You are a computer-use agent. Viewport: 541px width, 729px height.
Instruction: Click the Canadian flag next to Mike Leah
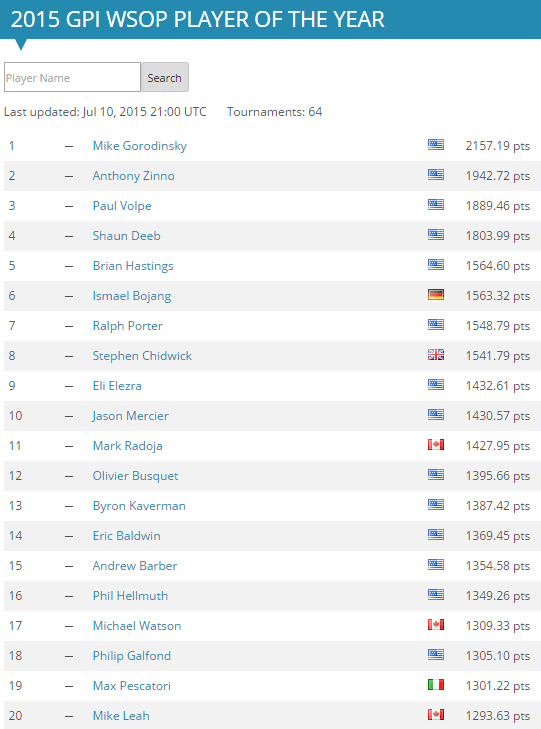[435, 715]
